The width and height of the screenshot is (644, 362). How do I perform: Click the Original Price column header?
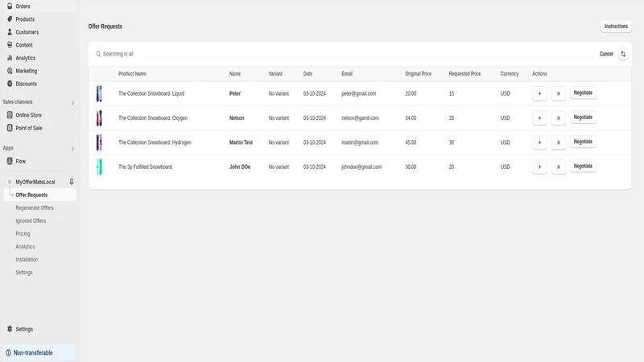click(418, 74)
